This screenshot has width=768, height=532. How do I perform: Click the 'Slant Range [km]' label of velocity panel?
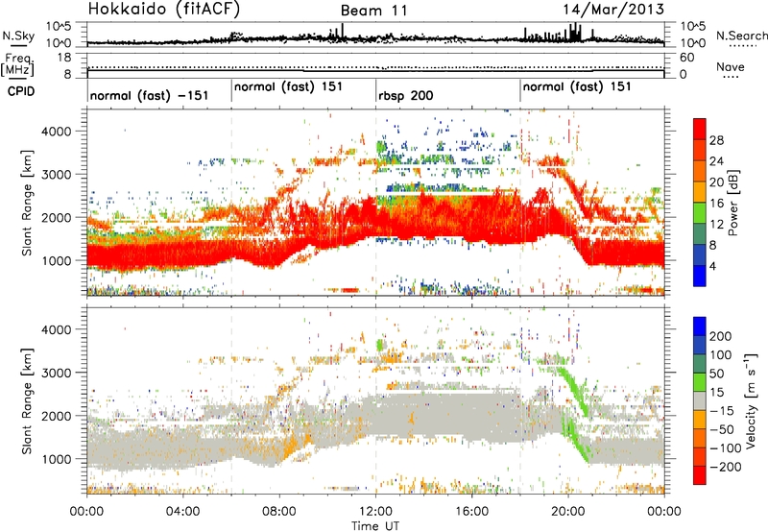coord(27,401)
